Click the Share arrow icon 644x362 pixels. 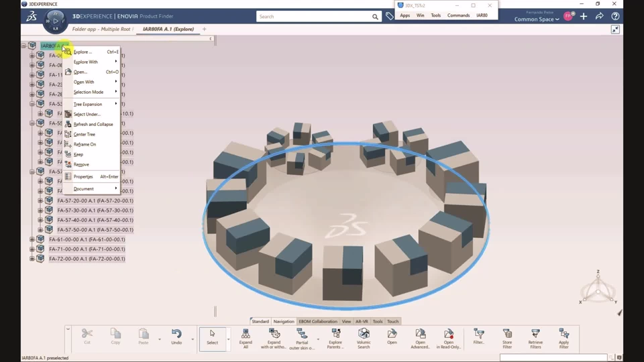click(600, 16)
